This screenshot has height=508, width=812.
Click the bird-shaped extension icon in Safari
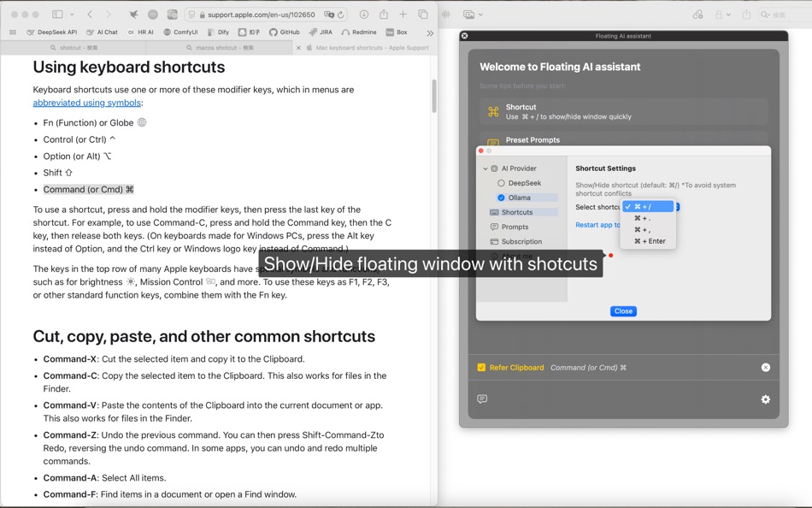[x=133, y=15]
